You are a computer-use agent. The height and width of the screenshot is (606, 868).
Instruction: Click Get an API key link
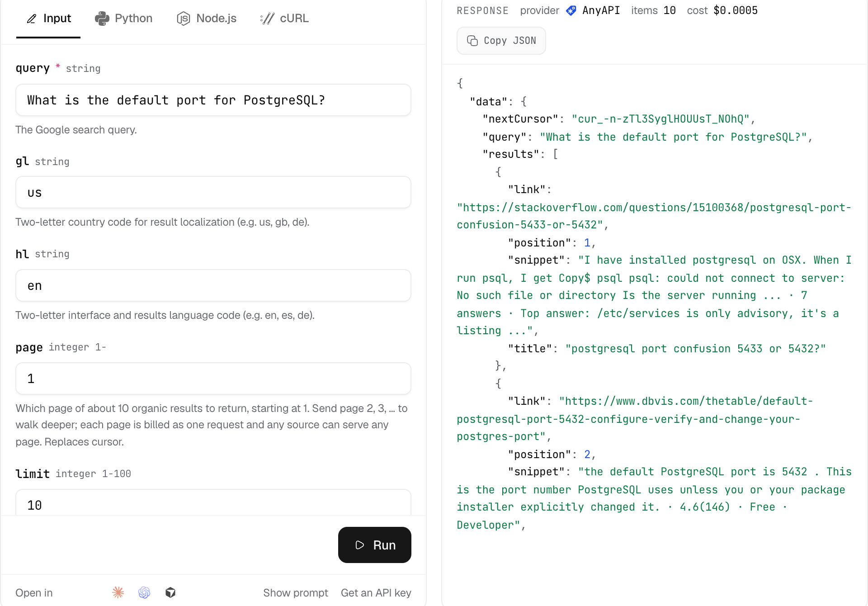click(x=376, y=593)
